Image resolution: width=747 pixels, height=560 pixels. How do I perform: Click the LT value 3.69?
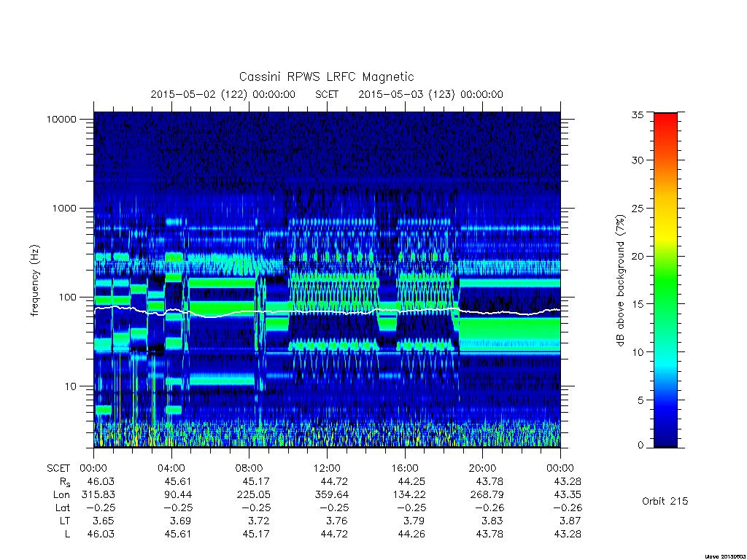point(181,521)
